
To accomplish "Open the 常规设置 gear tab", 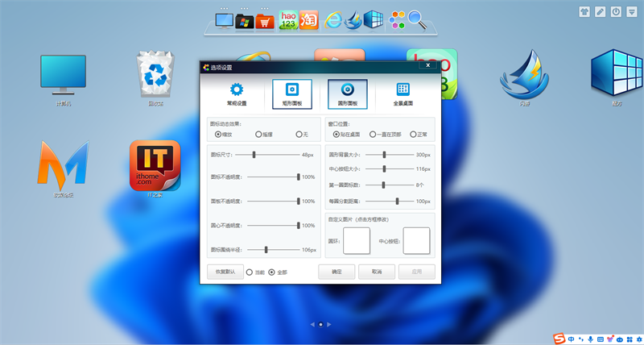I will click(x=237, y=94).
